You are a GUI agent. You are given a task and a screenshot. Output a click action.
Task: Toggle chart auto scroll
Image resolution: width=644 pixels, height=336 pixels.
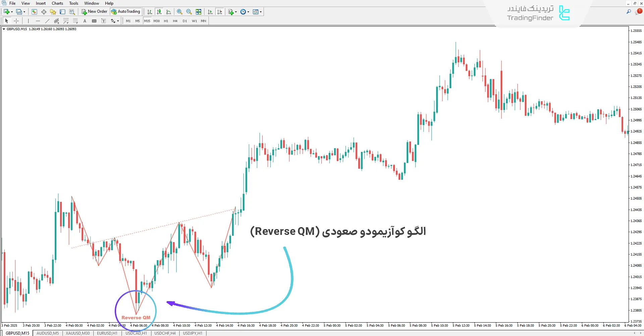[x=210, y=11]
